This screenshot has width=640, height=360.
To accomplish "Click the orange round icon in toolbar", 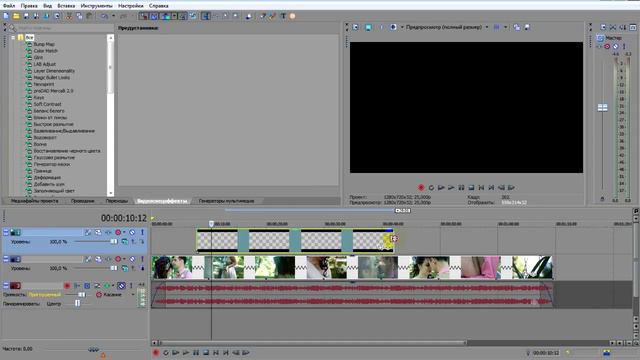I will point(292,16).
